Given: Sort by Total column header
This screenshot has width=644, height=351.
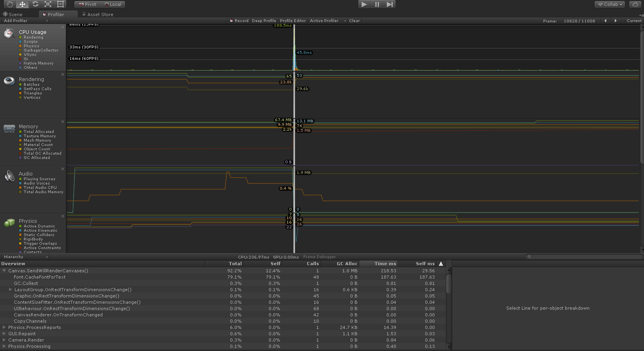Looking at the screenshot, I should click(223, 264).
